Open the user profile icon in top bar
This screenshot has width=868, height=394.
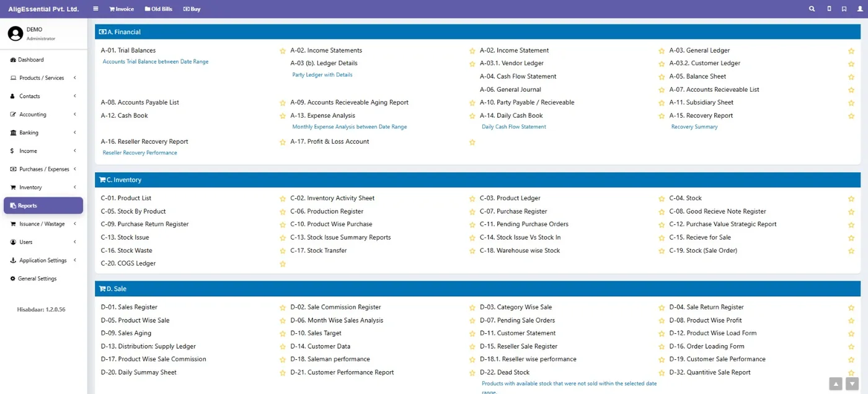[860, 9]
